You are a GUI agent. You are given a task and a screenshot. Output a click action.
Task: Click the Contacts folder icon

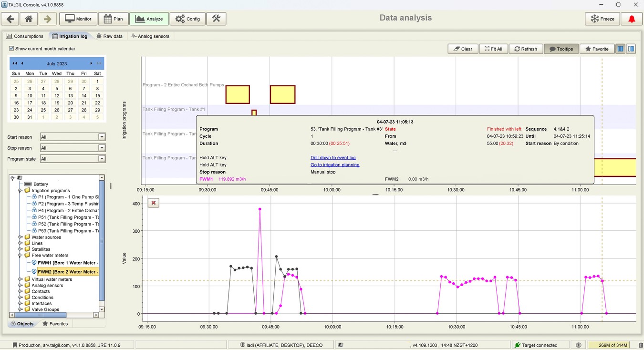point(27,291)
